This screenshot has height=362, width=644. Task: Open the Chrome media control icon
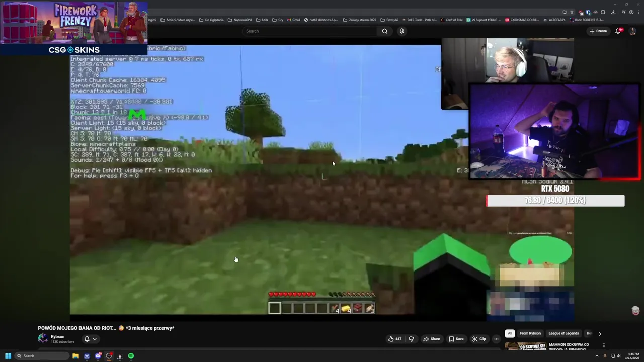pos(624,12)
